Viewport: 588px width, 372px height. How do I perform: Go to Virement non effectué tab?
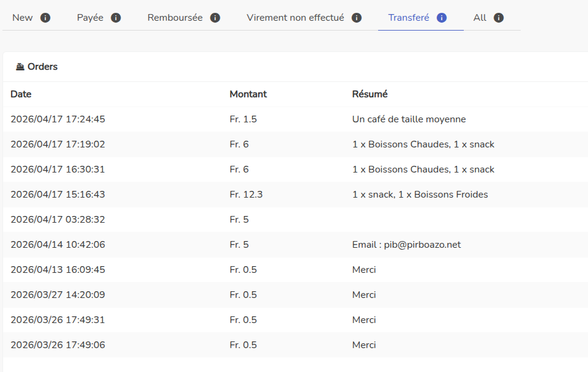click(296, 18)
